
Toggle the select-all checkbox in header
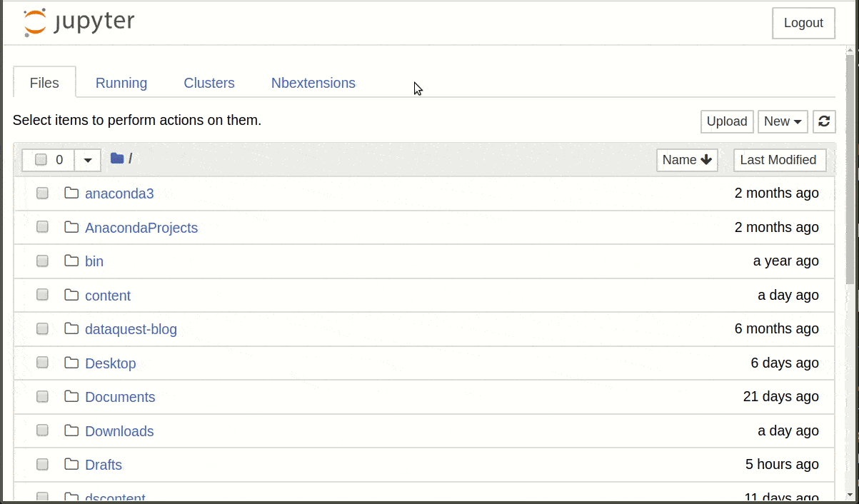pos(41,160)
